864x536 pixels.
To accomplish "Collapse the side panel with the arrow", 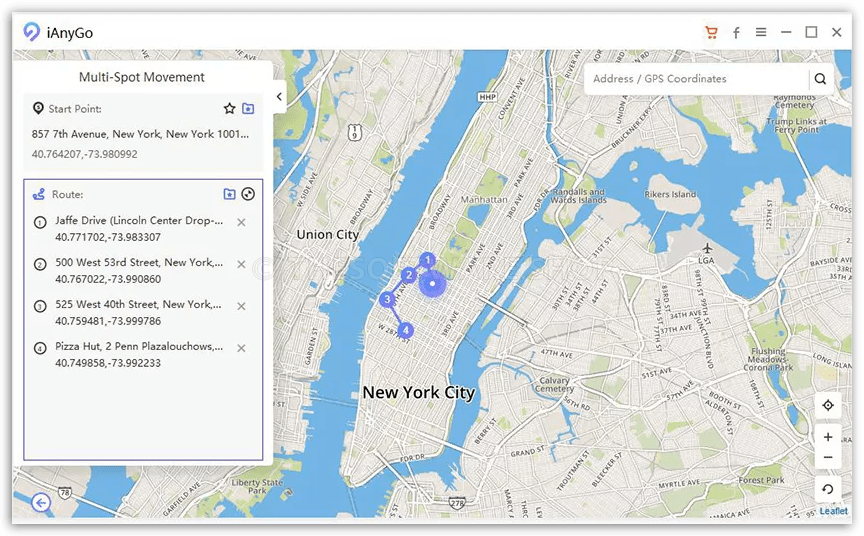I will [279, 96].
